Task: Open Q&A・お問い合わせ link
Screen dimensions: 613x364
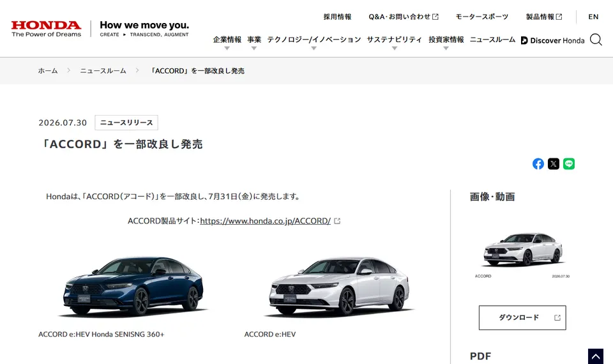Action: pos(403,17)
